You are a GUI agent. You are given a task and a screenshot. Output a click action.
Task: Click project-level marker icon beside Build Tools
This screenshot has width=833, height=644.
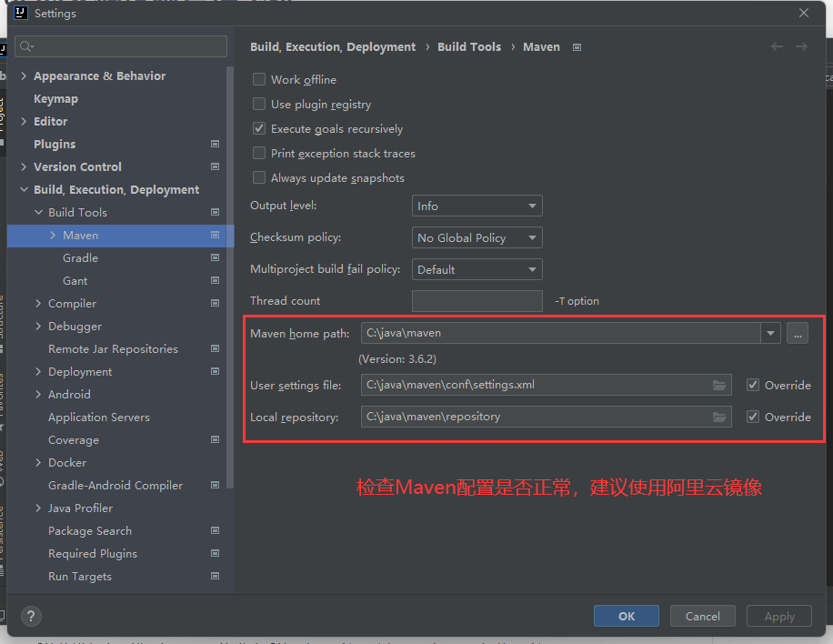[x=216, y=213]
